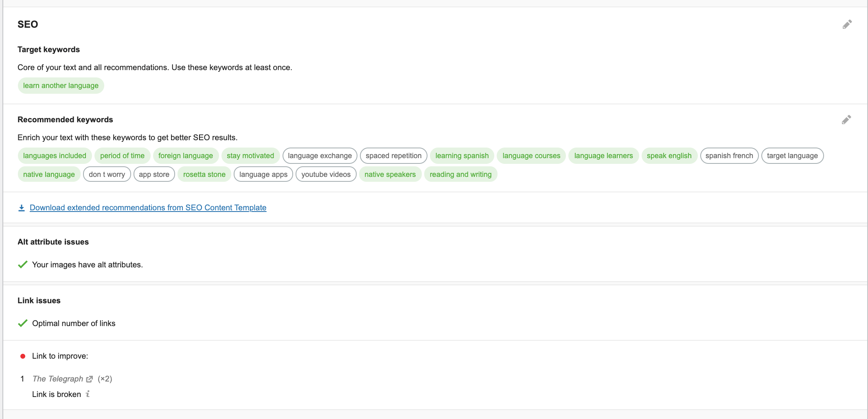Select the 'spanish french' keyword chip
This screenshot has width=868, height=419.
[729, 156]
